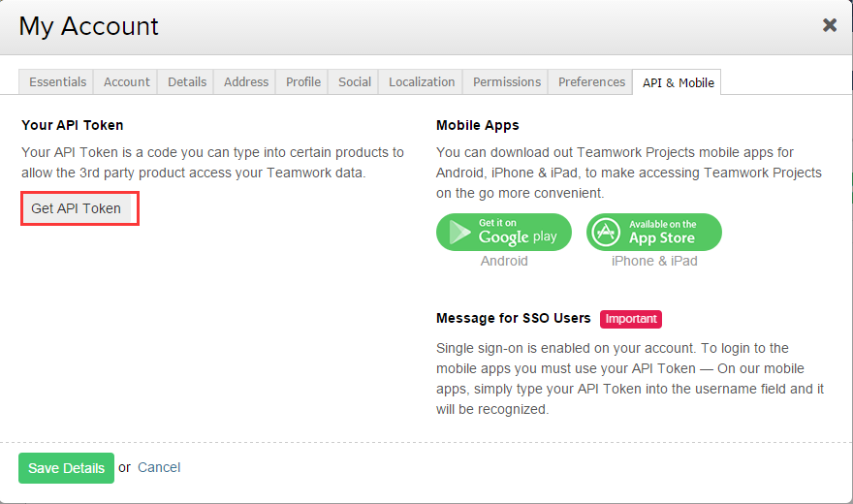The height and width of the screenshot is (504, 853).
Task: Click the Important red label
Action: 630,319
